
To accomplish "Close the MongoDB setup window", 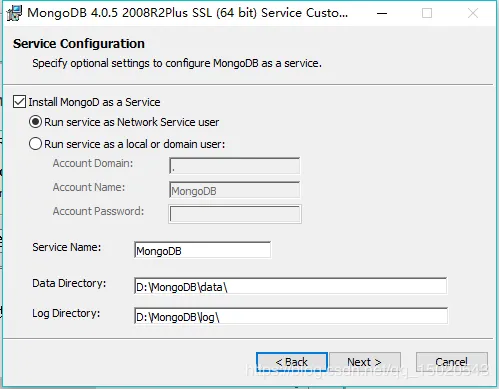I will click(x=473, y=13).
